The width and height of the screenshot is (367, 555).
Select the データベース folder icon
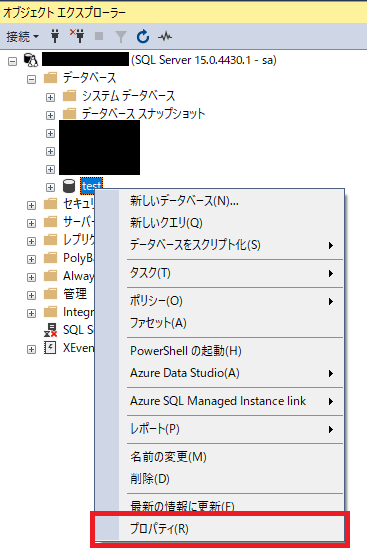[51, 78]
